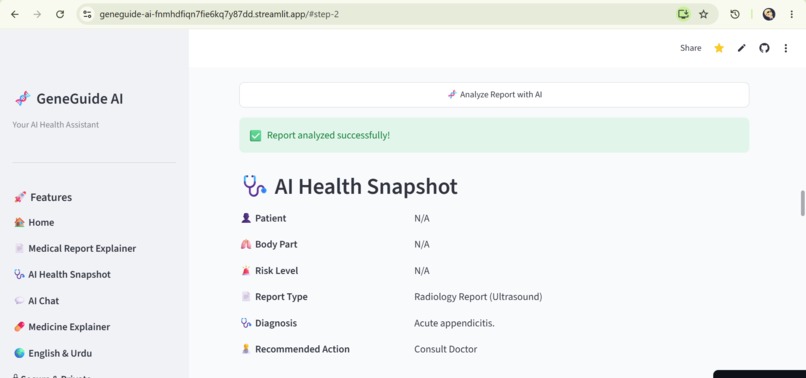Click the GeneGuide AI sidebar title
Image resolution: width=806 pixels, height=378 pixels.
[x=80, y=99]
